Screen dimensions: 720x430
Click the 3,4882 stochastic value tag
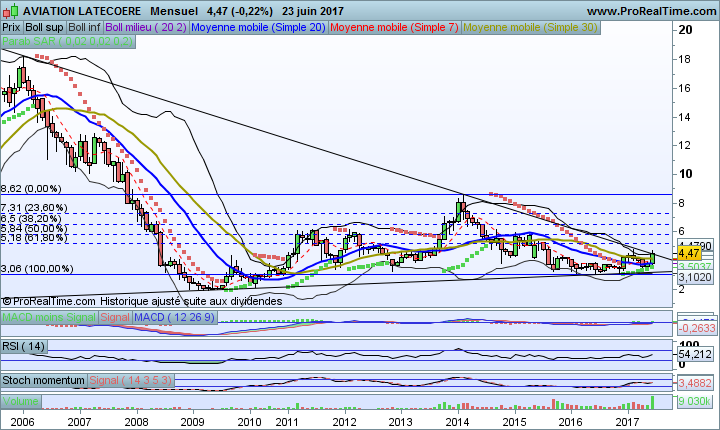click(x=695, y=383)
